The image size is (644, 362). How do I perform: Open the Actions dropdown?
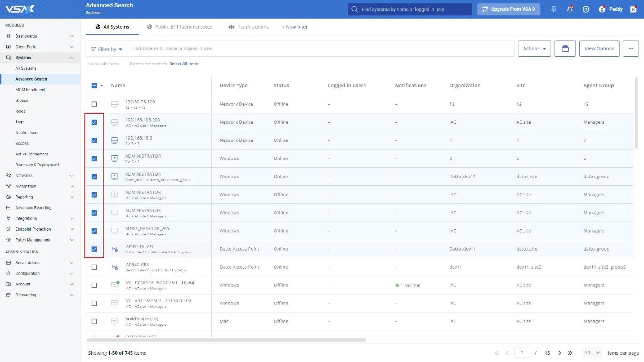534,48
